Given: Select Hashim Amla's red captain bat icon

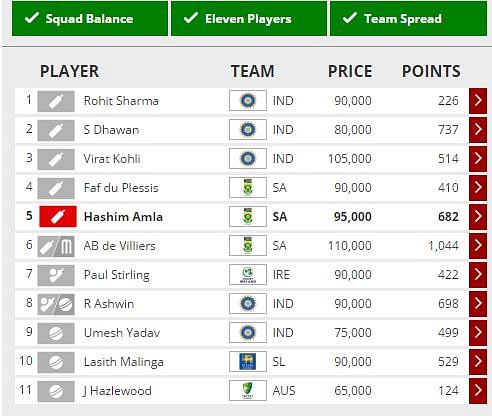Looking at the screenshot, I should pyautogui.click(x=58, y=217).
